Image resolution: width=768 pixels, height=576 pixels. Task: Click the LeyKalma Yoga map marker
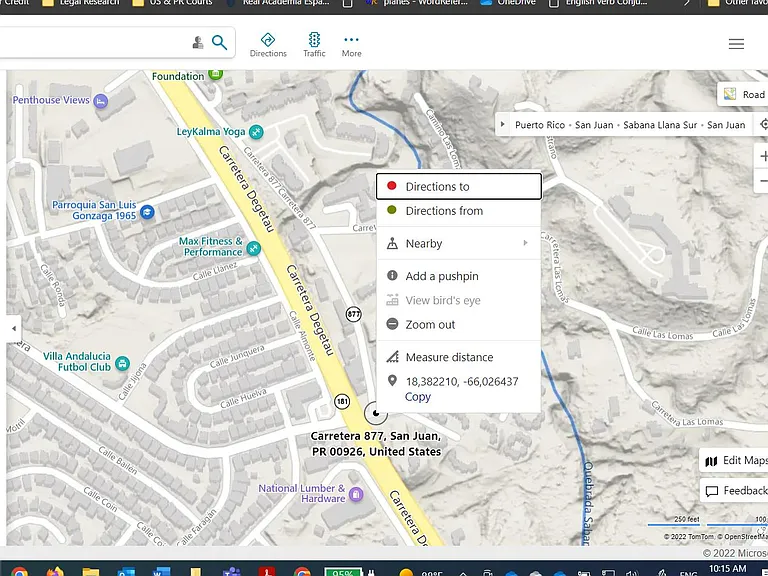click(x=256, y=132)
